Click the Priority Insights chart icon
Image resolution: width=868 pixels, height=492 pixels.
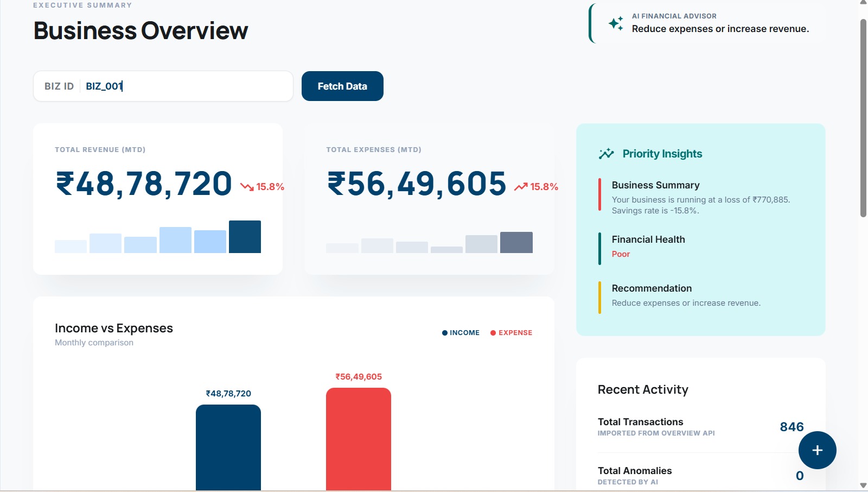tap(606, 154)
